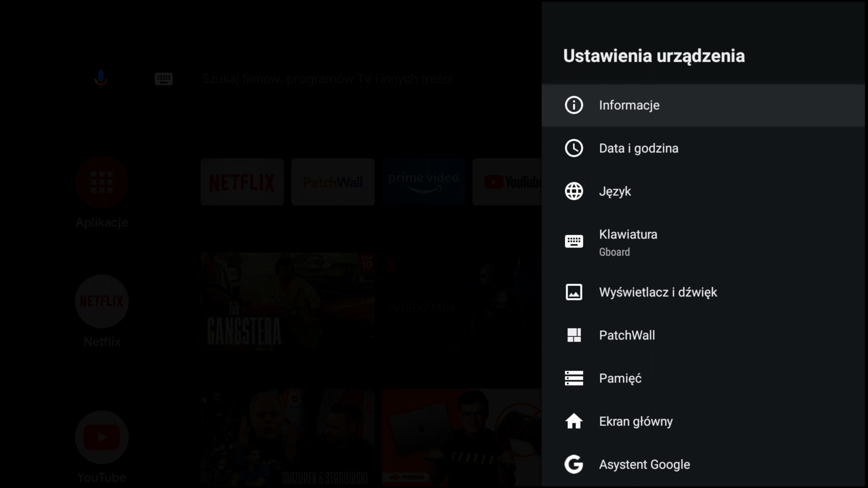This screenshot has height=488, width=868.
Task: Select the round Netflix channel icon
Action: 102,301
